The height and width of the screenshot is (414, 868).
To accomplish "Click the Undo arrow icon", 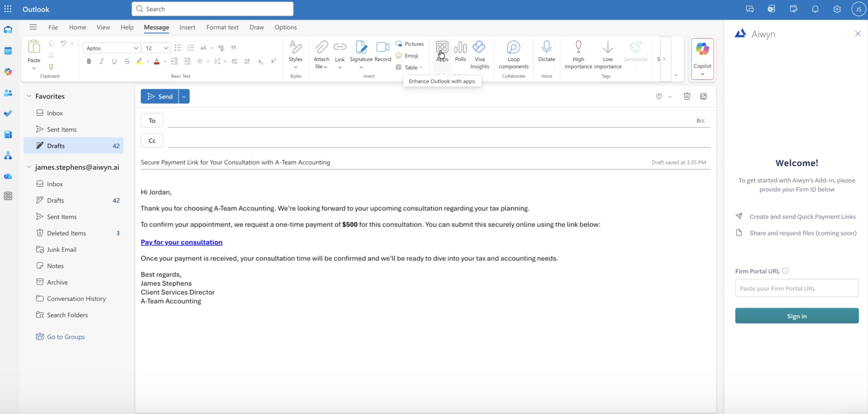I will pos(63,43).
